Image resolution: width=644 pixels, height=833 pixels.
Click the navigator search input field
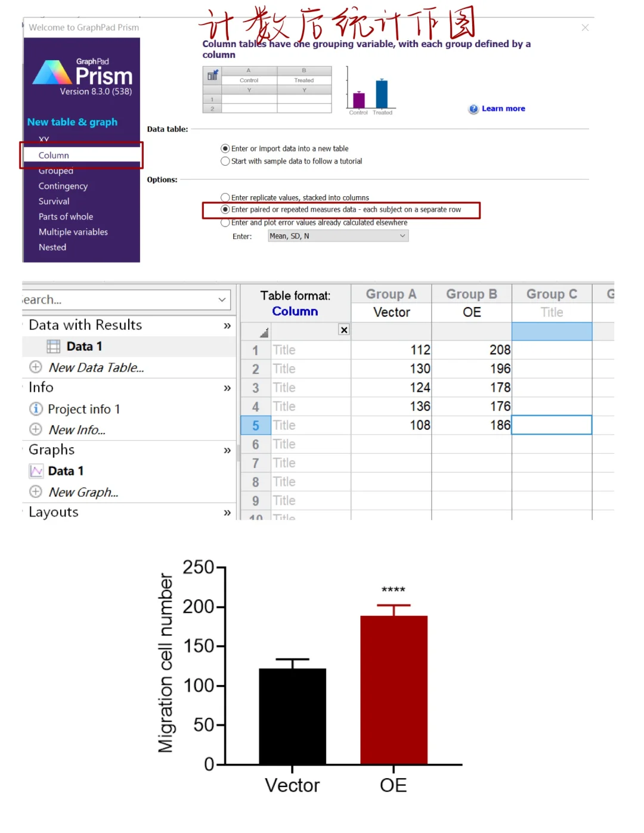[x=118, y=299]
